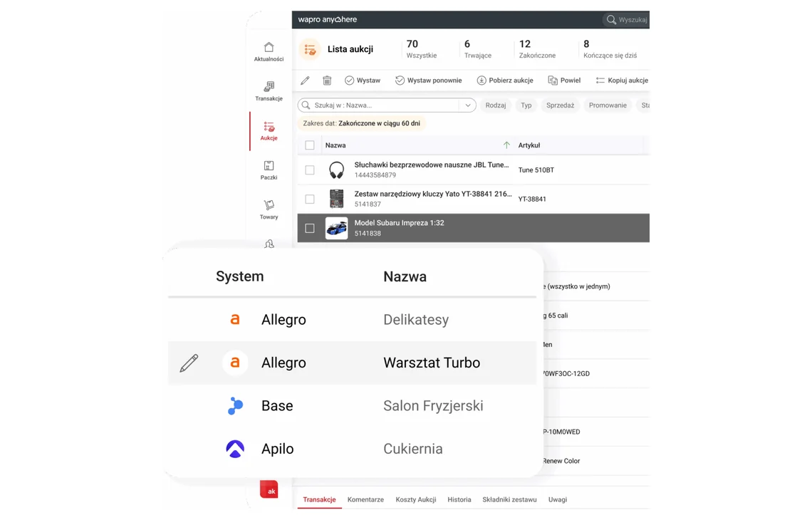This screenshot has width=812, height=520.
Task: Switch to the Komentarze tab
Action: coord(365,500)
